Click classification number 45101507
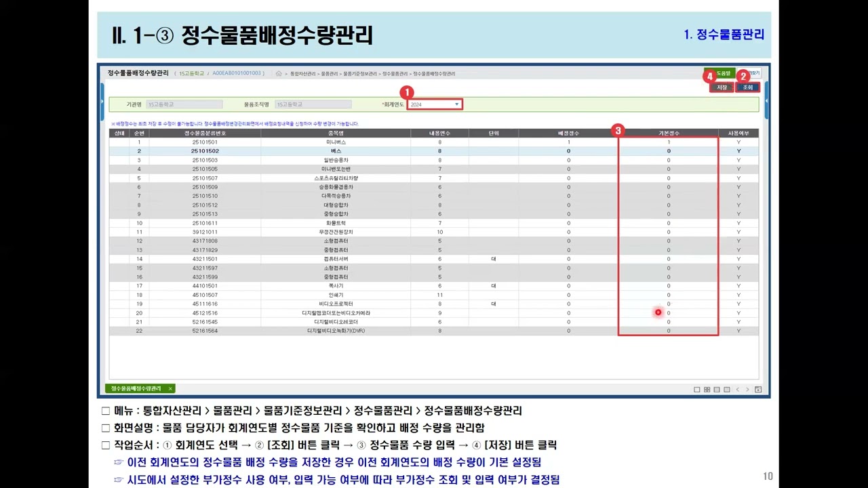 [205, 295]
